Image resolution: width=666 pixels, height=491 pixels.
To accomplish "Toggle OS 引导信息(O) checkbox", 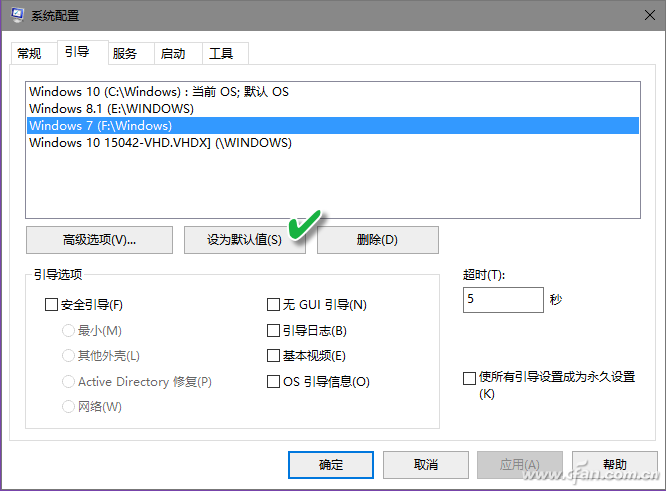I will tap(273, 381).
